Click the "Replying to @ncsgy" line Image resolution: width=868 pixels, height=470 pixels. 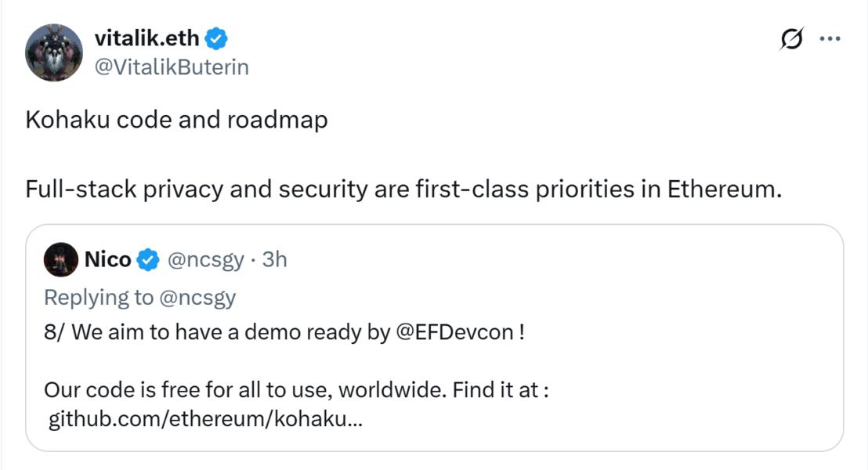139,297
